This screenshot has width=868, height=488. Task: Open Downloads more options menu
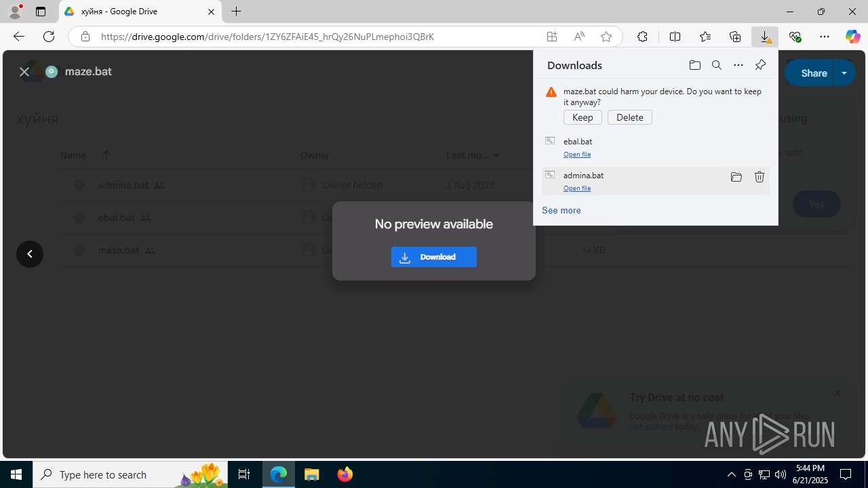pos(738,65)
